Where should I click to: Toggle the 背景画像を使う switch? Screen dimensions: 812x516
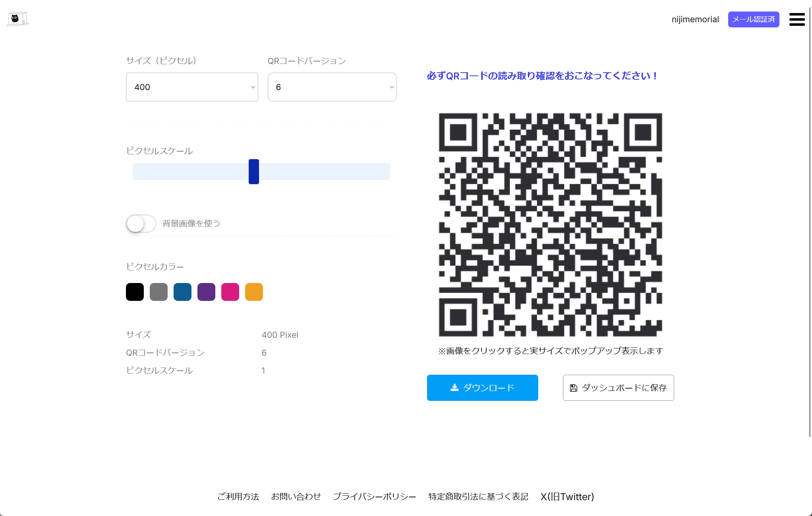(141, 223)
